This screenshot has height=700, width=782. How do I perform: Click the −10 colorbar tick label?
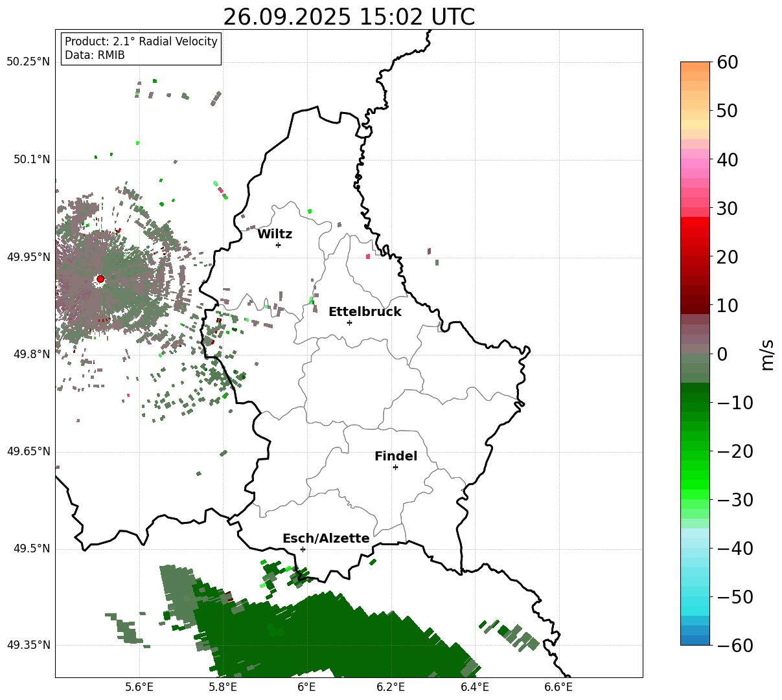coord(735,403)
